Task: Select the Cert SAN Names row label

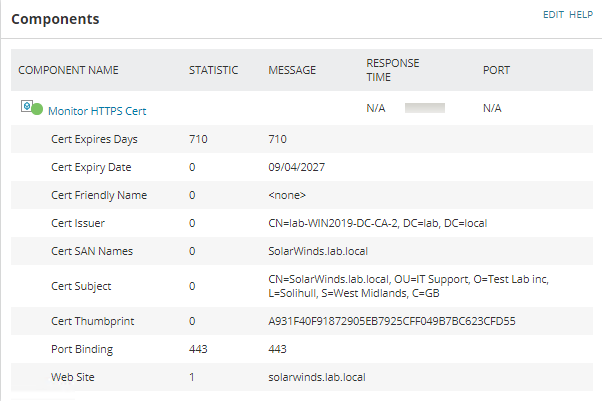Action: pos(92,251)
